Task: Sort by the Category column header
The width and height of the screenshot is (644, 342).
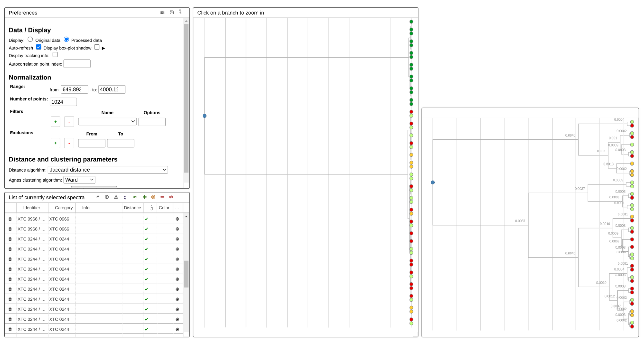Action: (64, 208)
